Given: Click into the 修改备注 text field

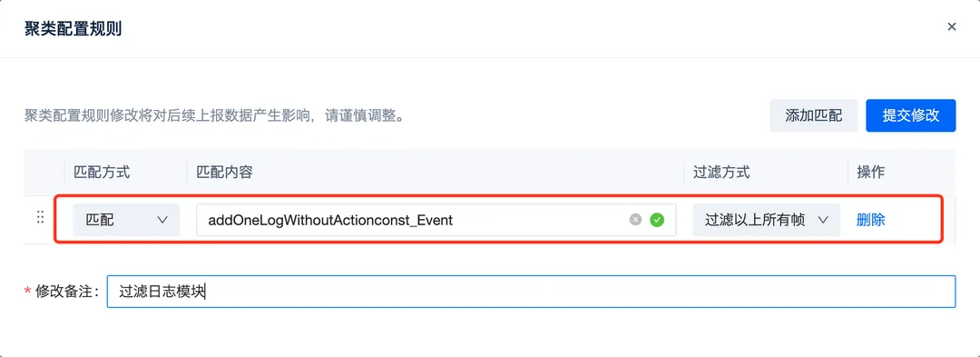Looking at the screenshot, I should coord(531,292).
